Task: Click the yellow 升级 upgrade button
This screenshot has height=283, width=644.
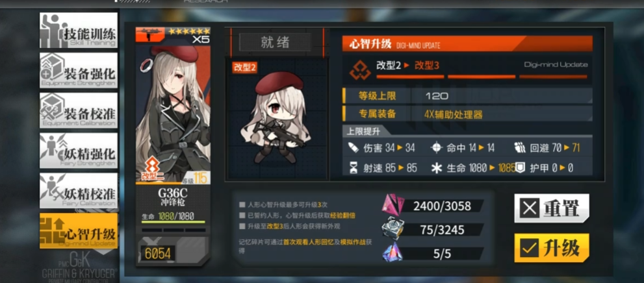Action: [552, 248]
